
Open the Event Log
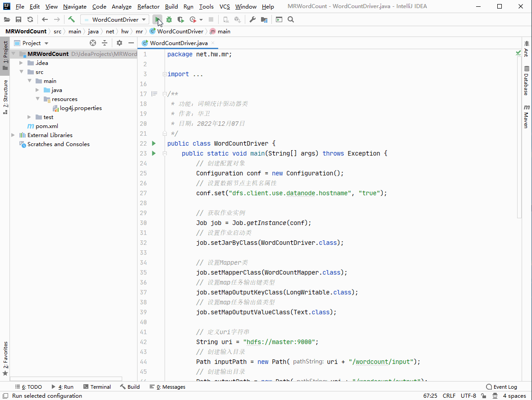(502, 386)
